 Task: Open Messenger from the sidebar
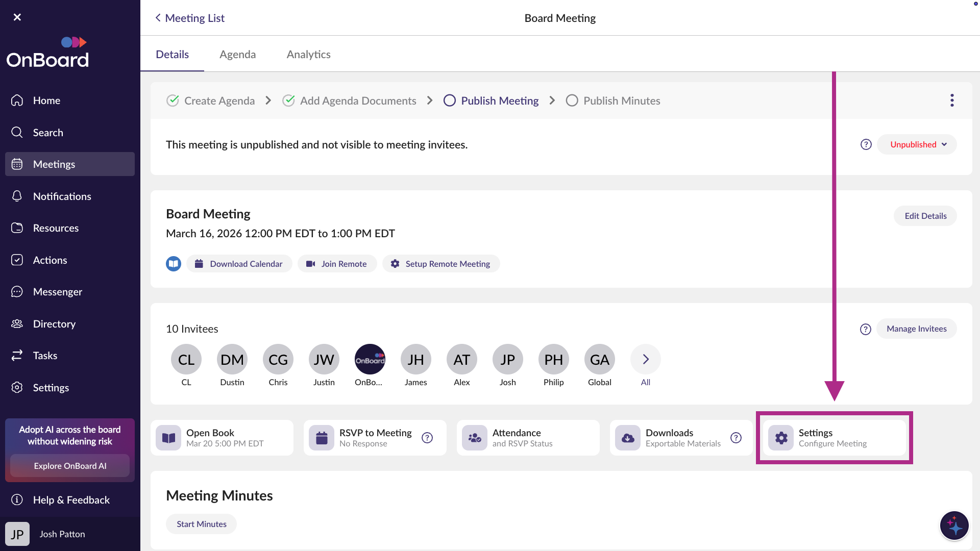pyautogui.click(x=57, y=292)
